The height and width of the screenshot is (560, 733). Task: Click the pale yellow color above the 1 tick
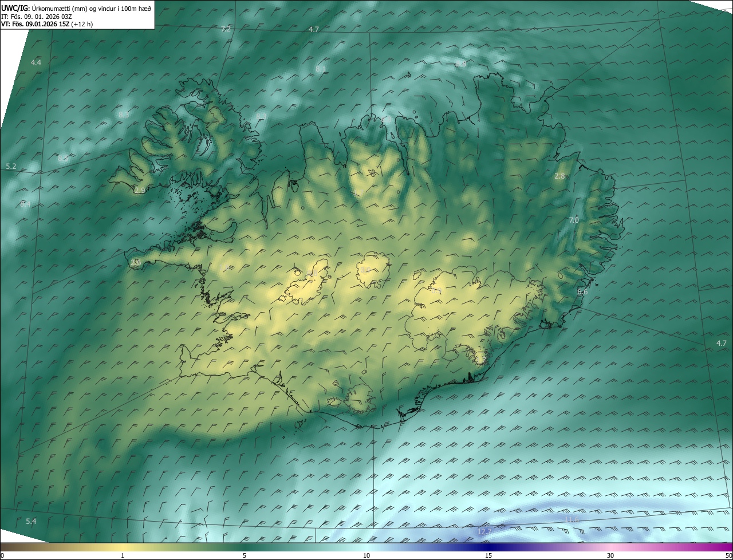(x=123, y=547)
